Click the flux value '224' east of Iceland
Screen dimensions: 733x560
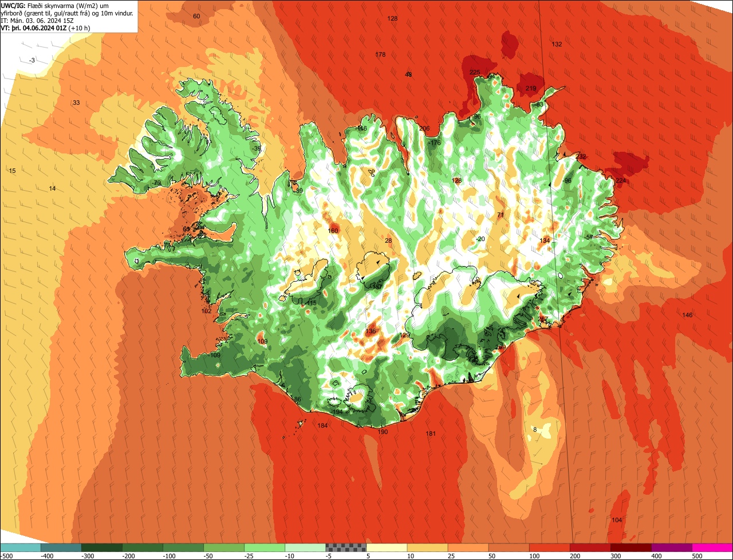pyautogui.click(x=621, y=180)
